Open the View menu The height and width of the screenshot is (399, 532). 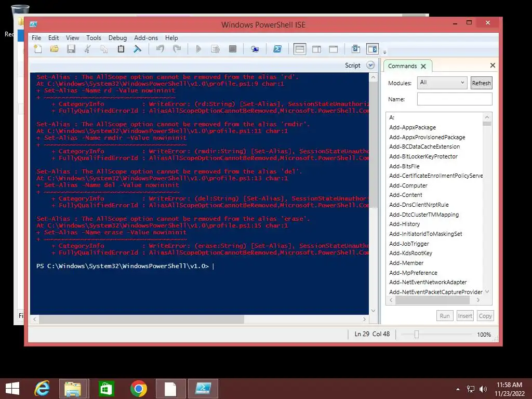coord(72,38)
